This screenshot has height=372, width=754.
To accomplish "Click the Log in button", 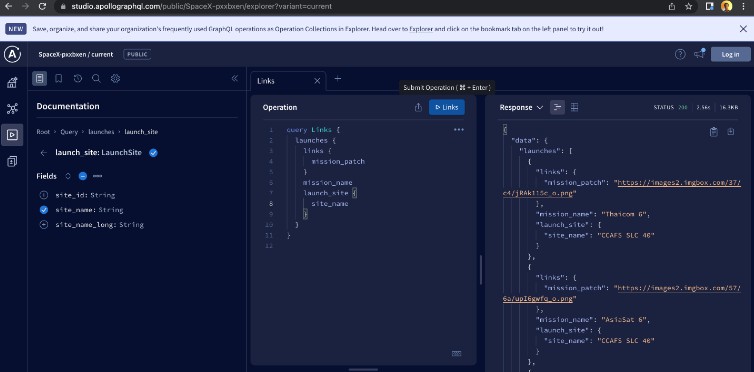I will pyautogui.click(x=730, y=54).
